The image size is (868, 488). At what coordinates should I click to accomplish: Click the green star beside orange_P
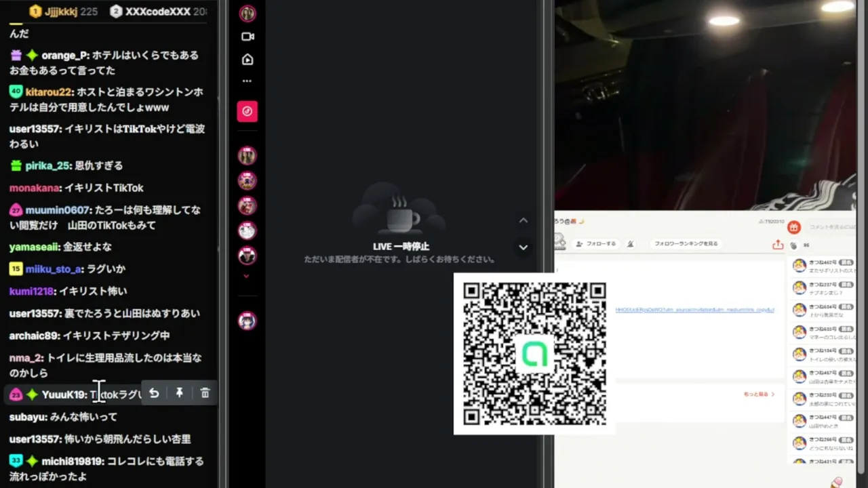(x=32, y=56)
